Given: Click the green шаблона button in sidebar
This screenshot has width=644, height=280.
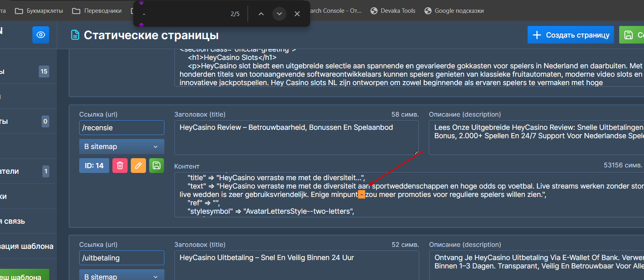Looking at the screenshot, I should click(x=24, y=274).
